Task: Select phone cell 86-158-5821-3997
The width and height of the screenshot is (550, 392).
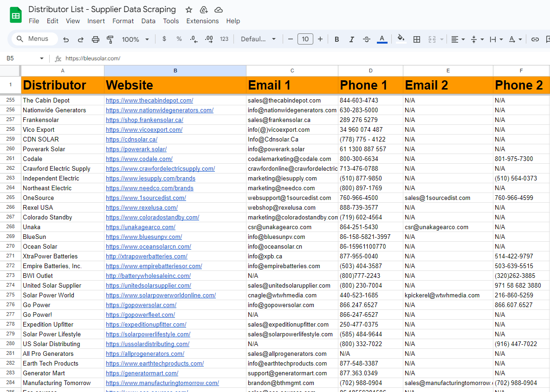Action: tap(370, 237)
